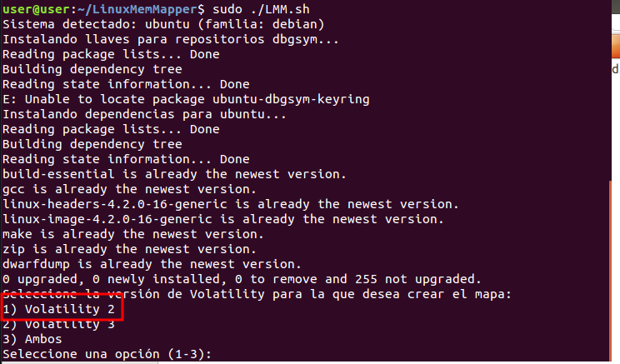Screen dimensions: 620x364
Task: Click the 'user@user' prompt text
Action: [x=36, y=8]
